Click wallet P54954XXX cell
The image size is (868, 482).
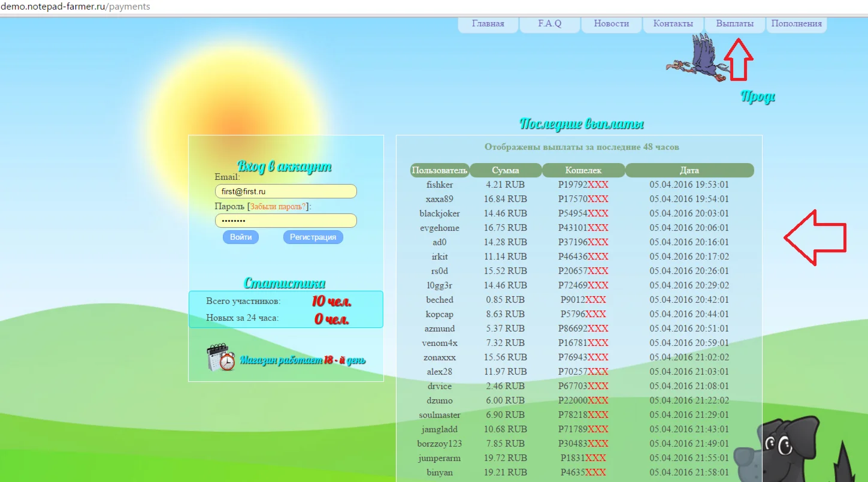583,213
